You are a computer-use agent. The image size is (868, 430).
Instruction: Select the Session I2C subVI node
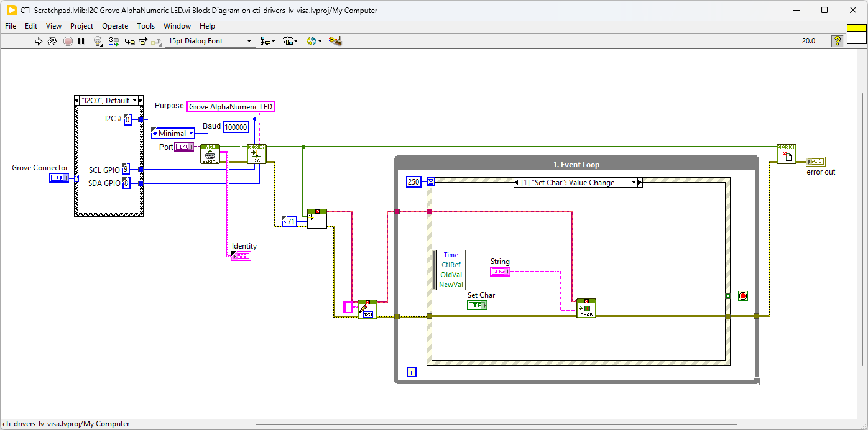(257, 154)
